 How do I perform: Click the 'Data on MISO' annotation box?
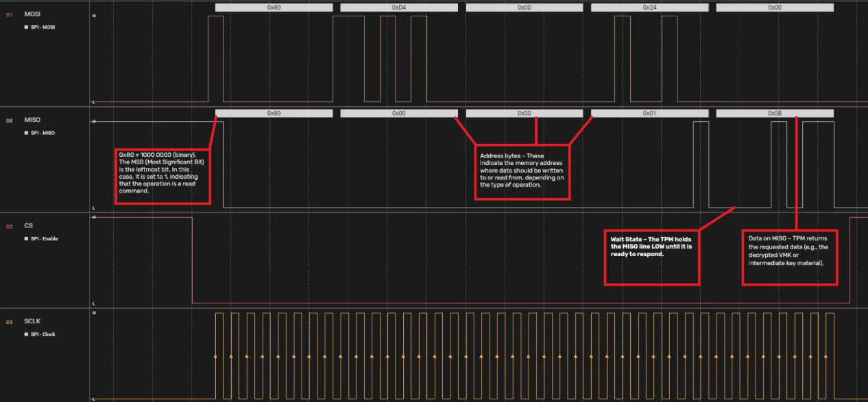pyautogui.click(x=791, y=257)
